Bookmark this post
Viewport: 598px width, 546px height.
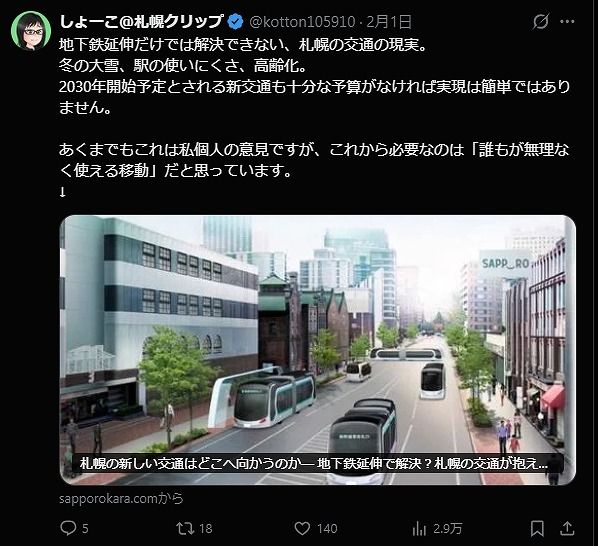pos(537,528)
